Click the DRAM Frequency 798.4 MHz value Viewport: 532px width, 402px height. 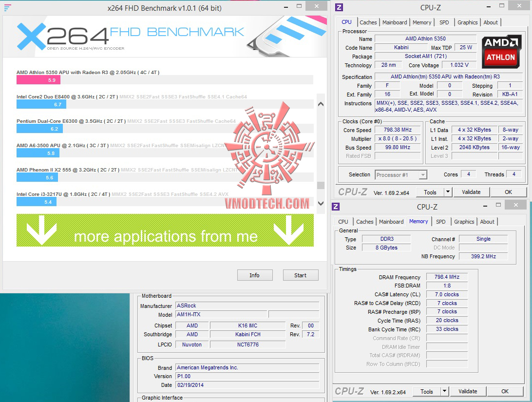coord(447,277)
